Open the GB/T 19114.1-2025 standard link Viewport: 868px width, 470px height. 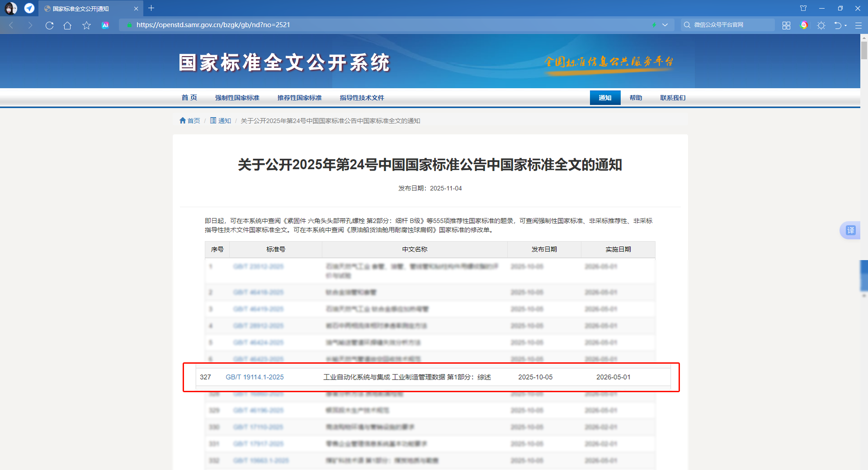(x=255, y=377)
